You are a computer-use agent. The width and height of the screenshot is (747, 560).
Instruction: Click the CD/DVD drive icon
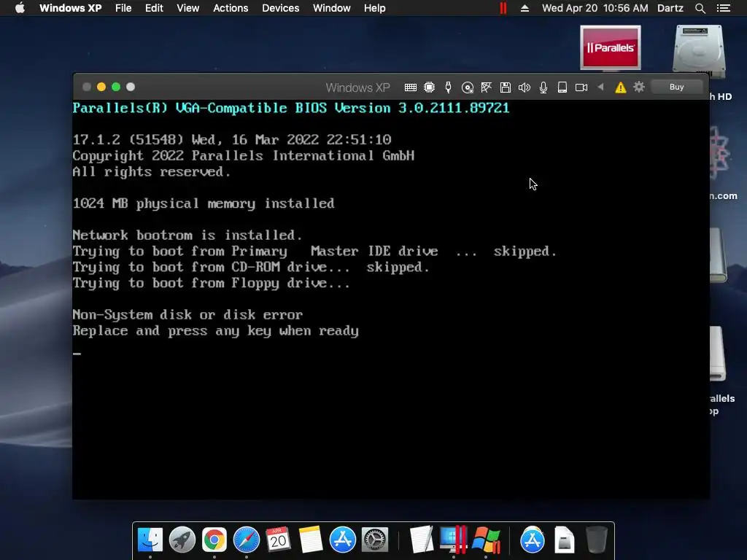pos(468,87)
